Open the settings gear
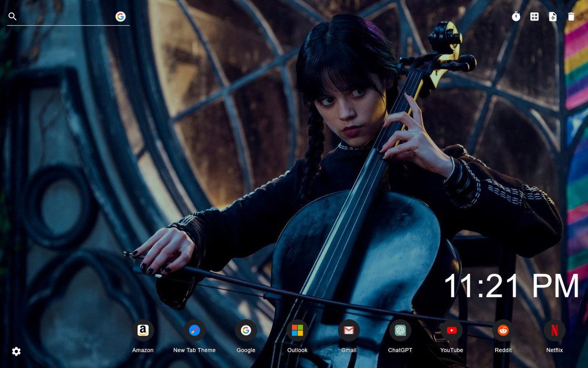Image resolution: width=588 pixels, height=368 pixels. pyautogui.click(x=16, y=351)
